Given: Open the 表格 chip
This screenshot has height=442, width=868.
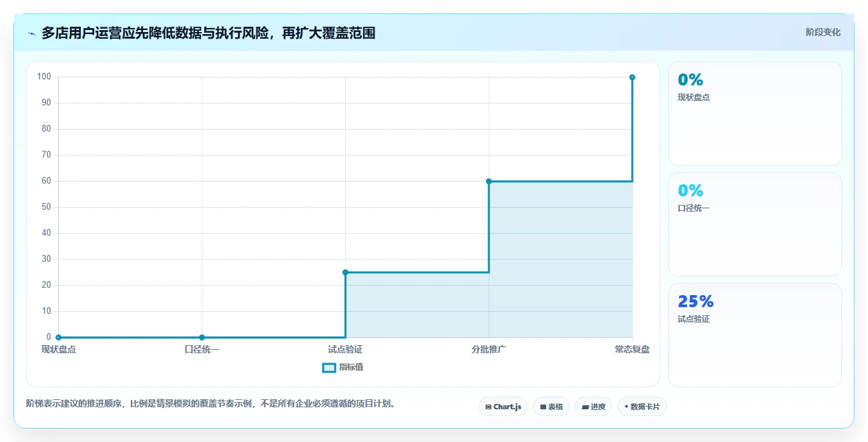Looking at the screenshot, I should [x=552, y=407].
